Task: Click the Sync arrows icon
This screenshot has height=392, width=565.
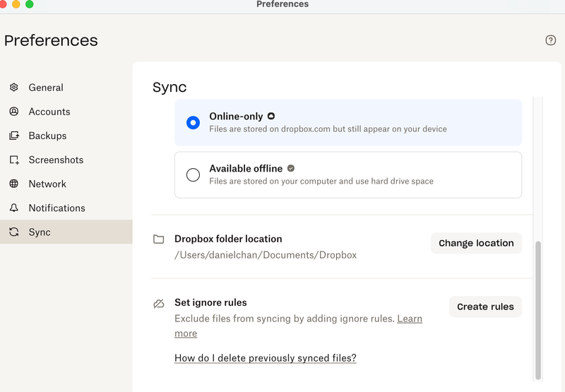Action: pos(14,232)
